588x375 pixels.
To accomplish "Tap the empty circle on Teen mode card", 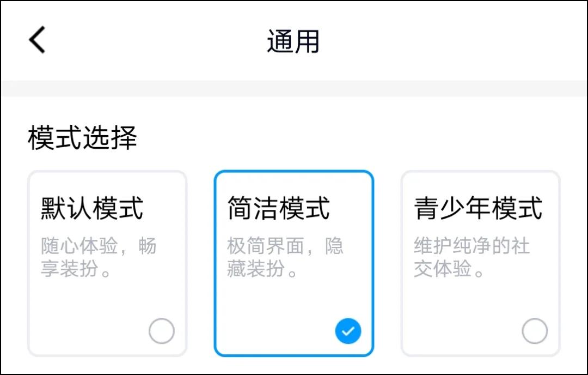I will pos(534,330).
